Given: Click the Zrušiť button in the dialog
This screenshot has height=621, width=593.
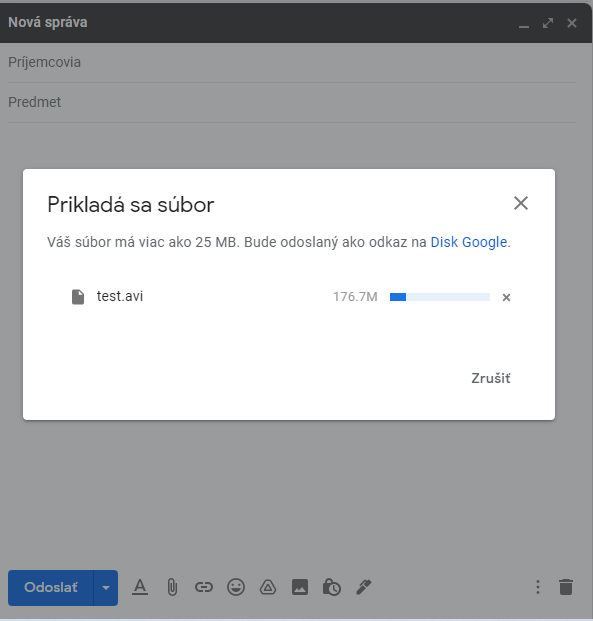Looking at the screenshot, I should click(x=491, y=379).
